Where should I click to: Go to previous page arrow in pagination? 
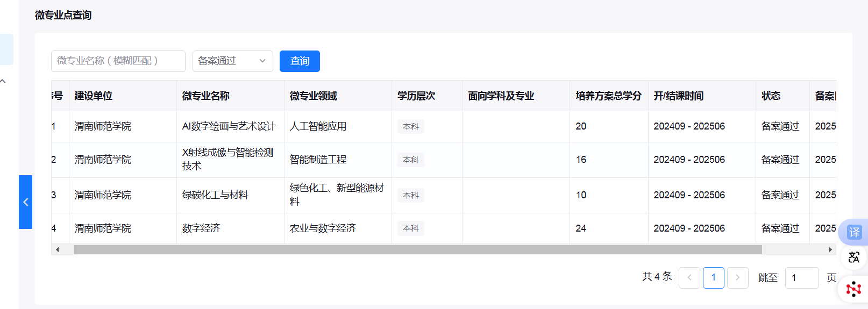coord(689,278)
